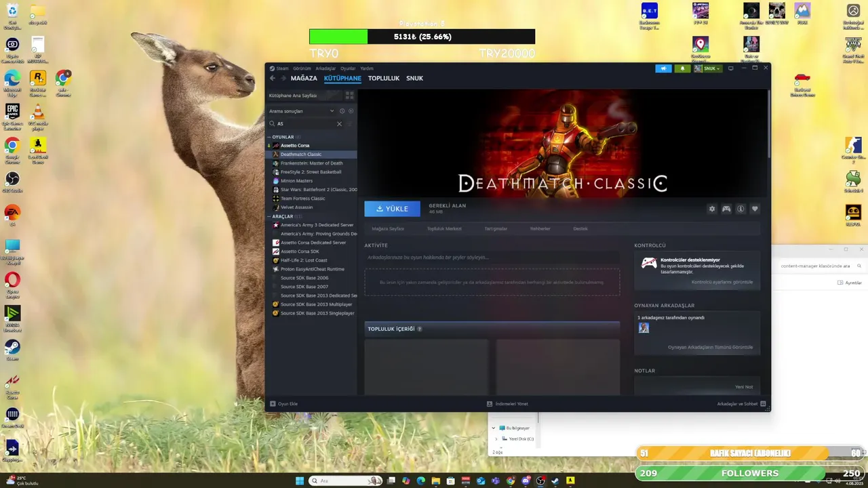Screen dimensions: 868x488
Task: Create a Yeni Not
Action: pos(744,387)
